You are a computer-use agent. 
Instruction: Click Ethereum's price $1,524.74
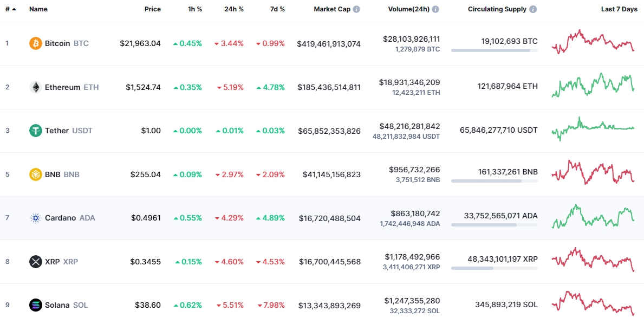tap(144, 87)
